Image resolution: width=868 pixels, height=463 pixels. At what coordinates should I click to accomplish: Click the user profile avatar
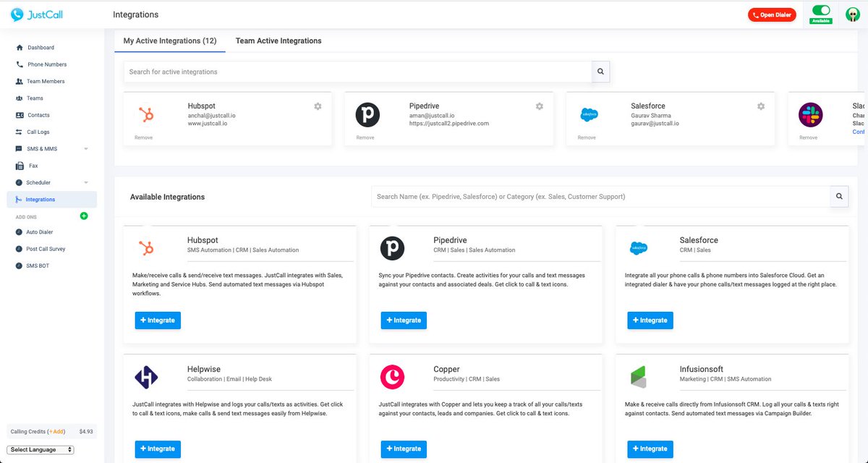[853, 14]
